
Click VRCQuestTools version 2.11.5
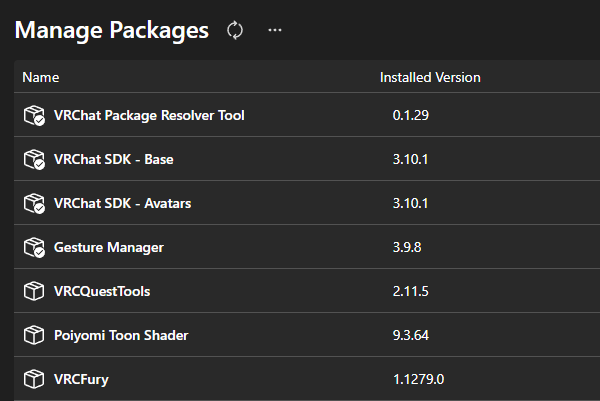click(411, 291)
